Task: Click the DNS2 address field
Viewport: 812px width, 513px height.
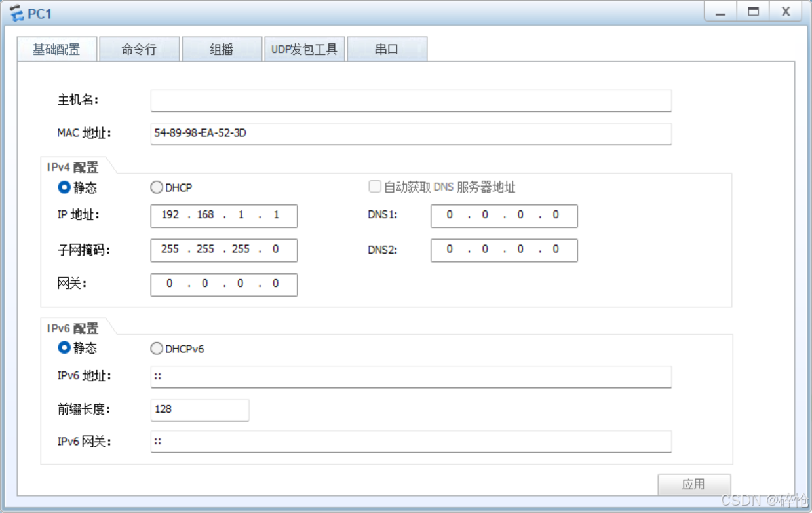Action: click(504, 250)
